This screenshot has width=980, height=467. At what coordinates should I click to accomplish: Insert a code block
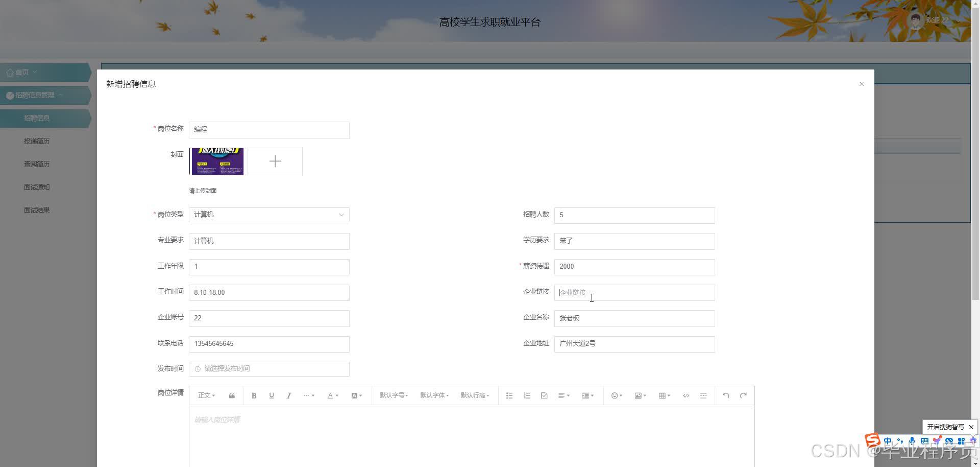[686, 395]
